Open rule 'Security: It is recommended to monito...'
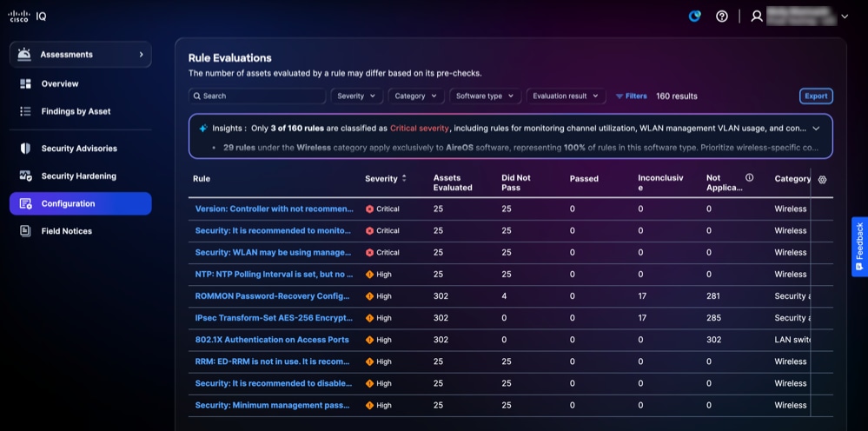The image size is (868, 431). tap(273, 231)
